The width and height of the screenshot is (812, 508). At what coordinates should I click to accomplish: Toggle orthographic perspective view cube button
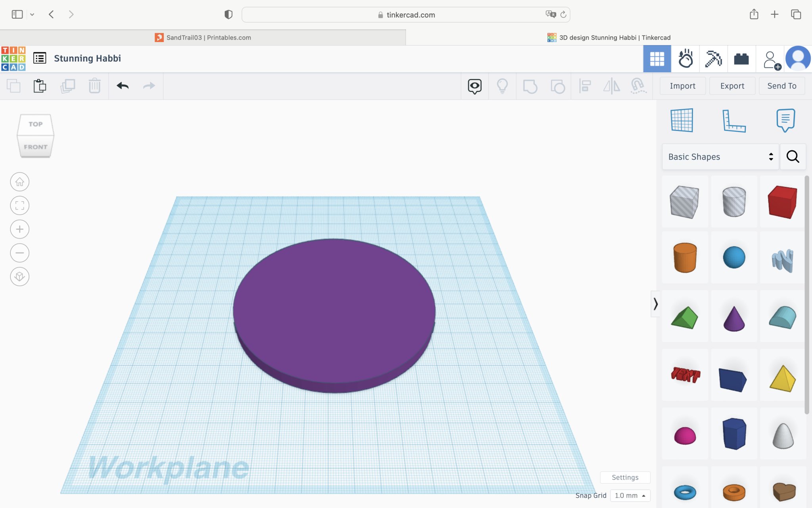pos(19,277)
